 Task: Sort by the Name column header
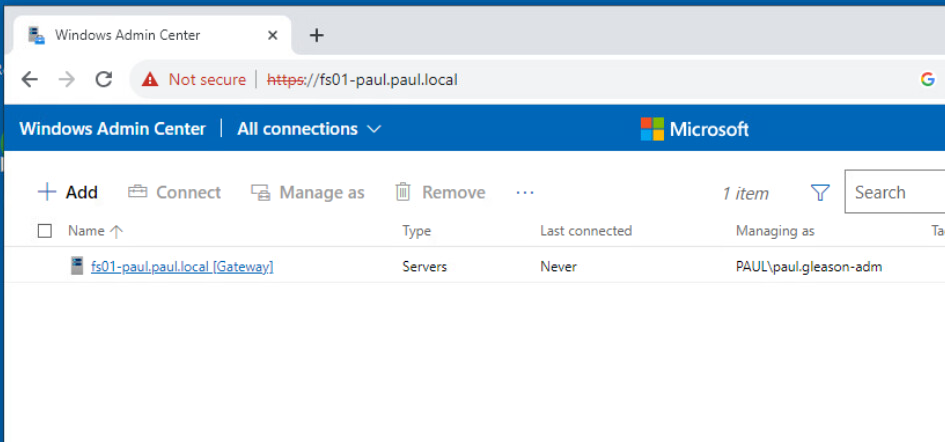[86, 231]
